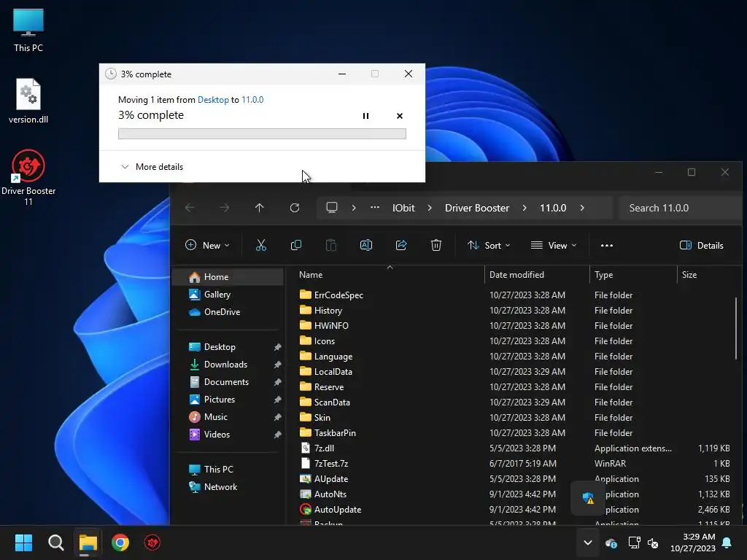Select the Driver Booster 11 desktop shortcut
This screenshot has width=747, height=560.
[28, 177]
